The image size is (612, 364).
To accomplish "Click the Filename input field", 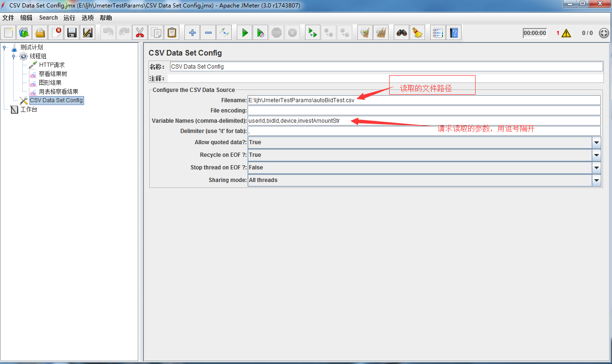I will pos(424,100).
